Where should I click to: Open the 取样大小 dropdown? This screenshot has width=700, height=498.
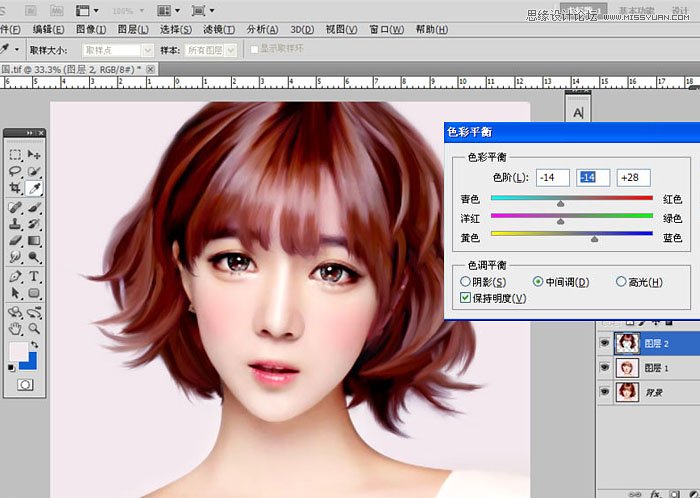point(111,49)
